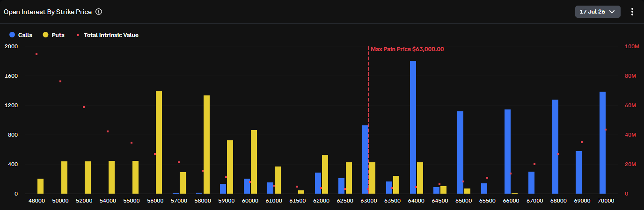
Task: Click the Max Pain Price $63,000.00 label
Action: [x=407, y=49]
